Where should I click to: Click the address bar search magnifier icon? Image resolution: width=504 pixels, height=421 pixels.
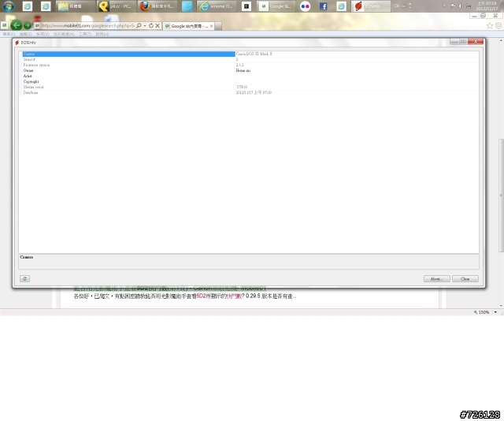[139, 26]
